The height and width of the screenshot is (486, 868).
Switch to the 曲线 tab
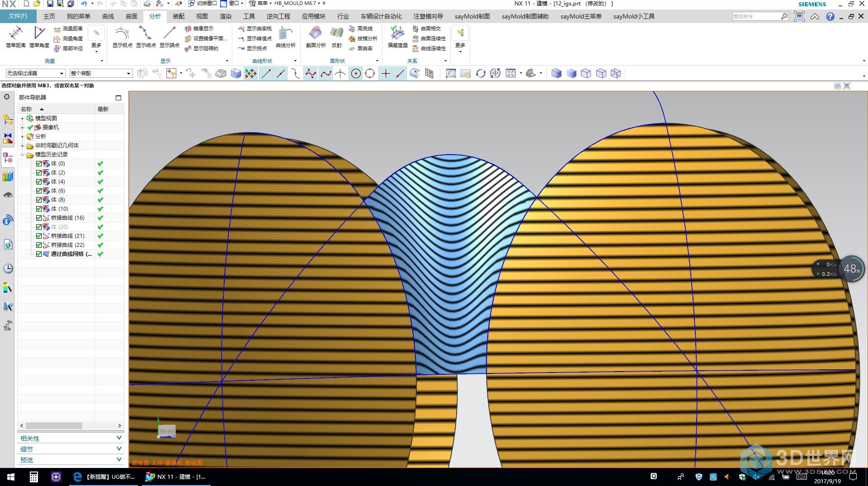(x=108, y=16)
